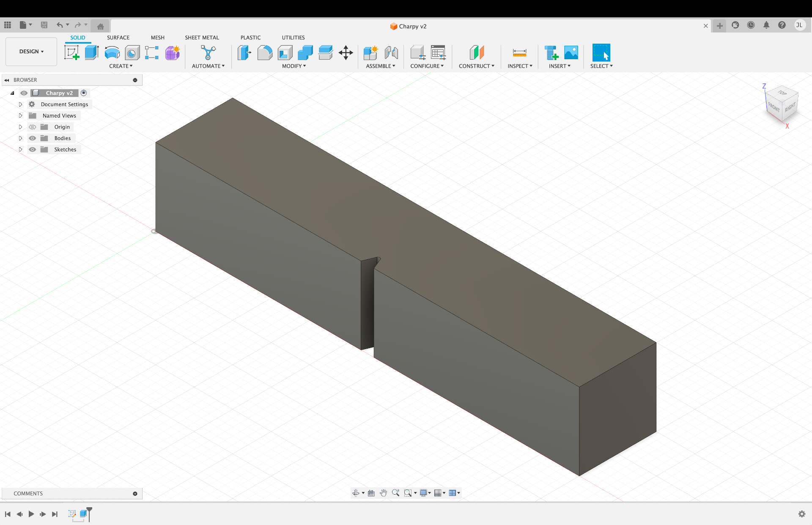Select the Move/Copy tool

pyautogui.click(x=346, y=53)
